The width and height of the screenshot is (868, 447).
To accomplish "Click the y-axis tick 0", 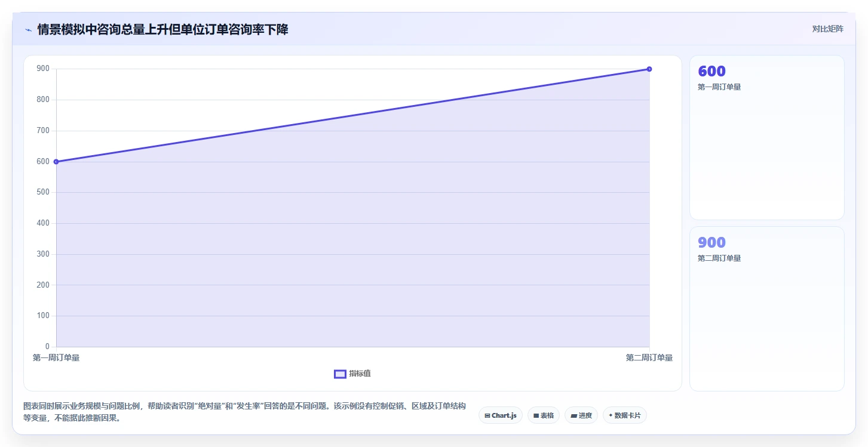I will coord(47,347).
